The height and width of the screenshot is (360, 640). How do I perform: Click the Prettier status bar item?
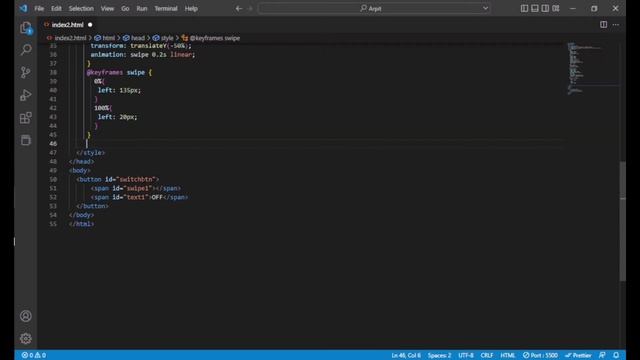click(578, 355)
